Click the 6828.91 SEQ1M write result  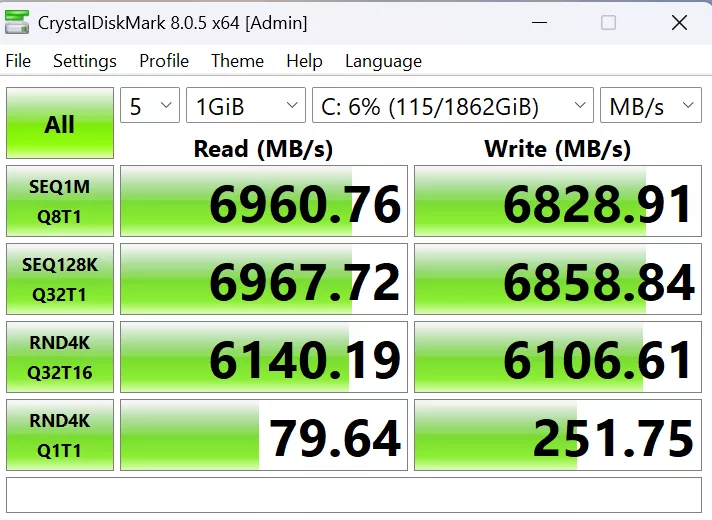pos(558,201)
